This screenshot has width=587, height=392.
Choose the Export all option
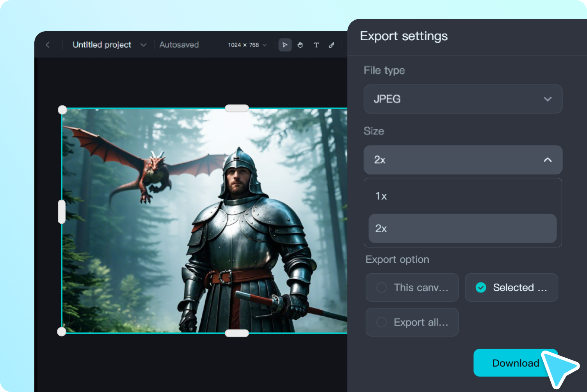click(412, 322)
